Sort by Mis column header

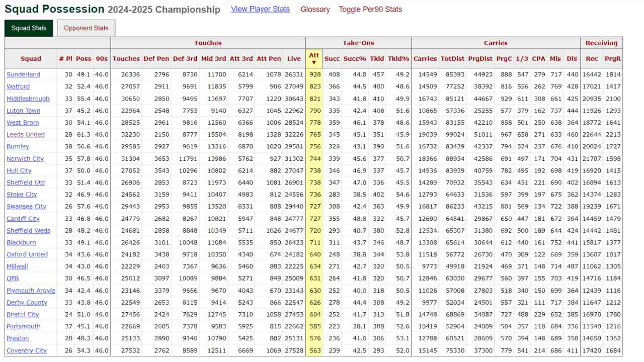(x=555, y=59)
